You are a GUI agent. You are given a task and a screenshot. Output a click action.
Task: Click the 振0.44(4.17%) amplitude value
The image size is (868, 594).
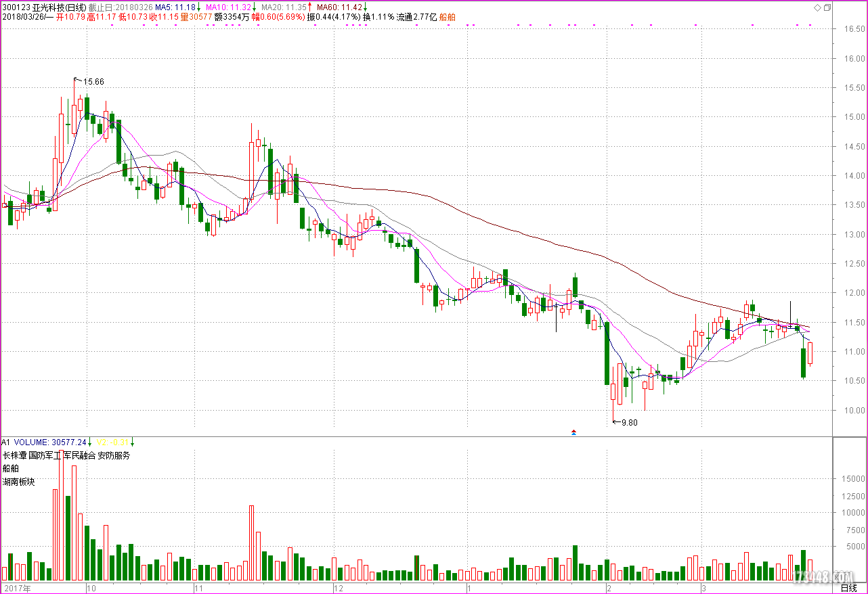coord(334,17)
